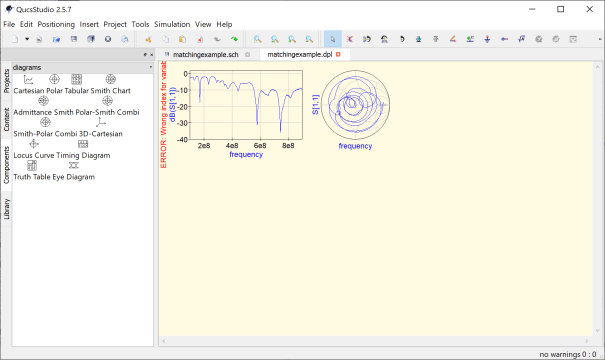
Task: Open the Help menu
Action: click(x=224, y=24)
